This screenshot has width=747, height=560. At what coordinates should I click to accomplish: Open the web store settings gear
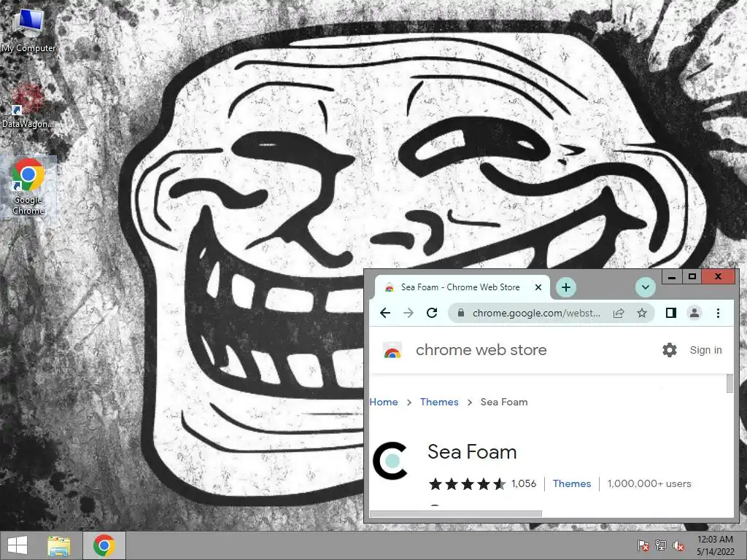(x=670, y=350)
